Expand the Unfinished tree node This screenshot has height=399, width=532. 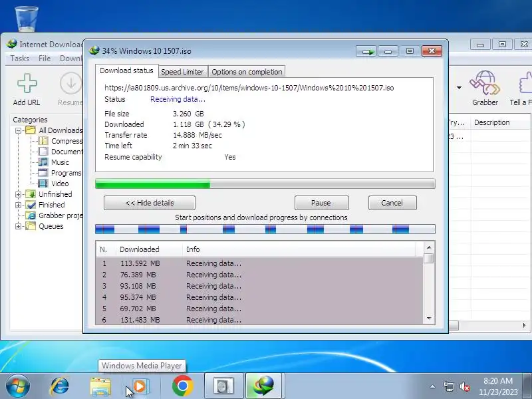(19, 194)
